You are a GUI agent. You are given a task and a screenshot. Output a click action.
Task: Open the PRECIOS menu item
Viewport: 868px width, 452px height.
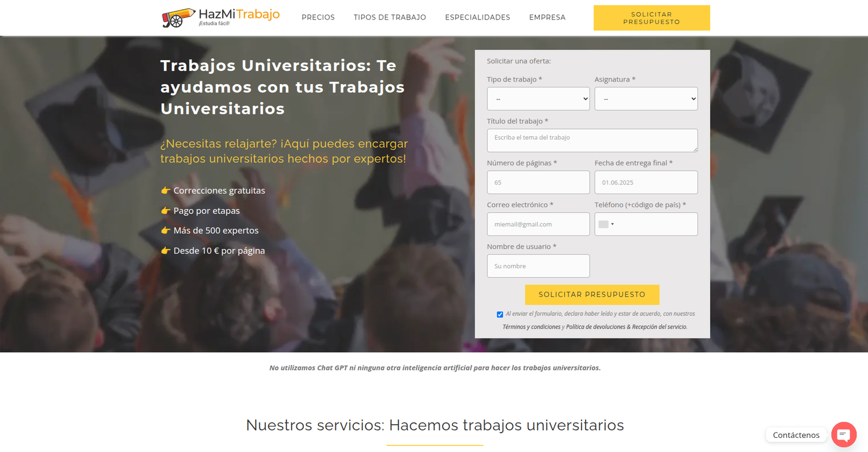[x=318, y=17]
